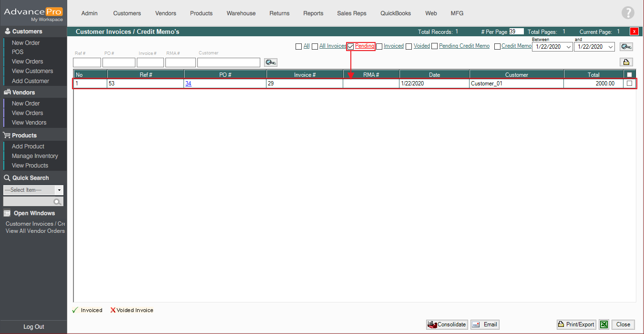Close the invoices panel with the red X

click(634, 31)
